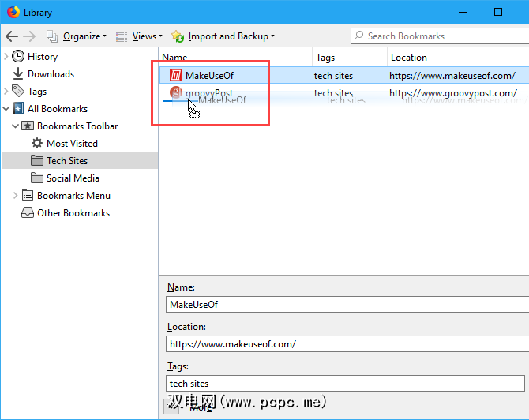Open the Views menu
529x420 pixels.
point(139,36)
